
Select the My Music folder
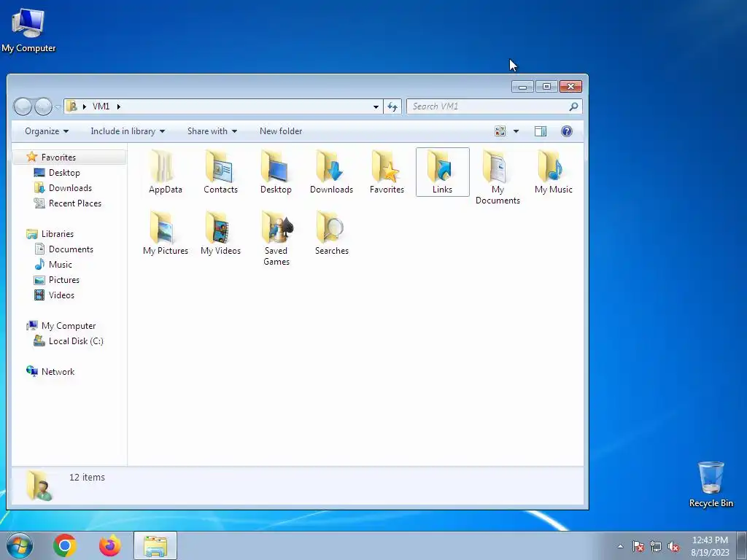click(x=553, y=172)
